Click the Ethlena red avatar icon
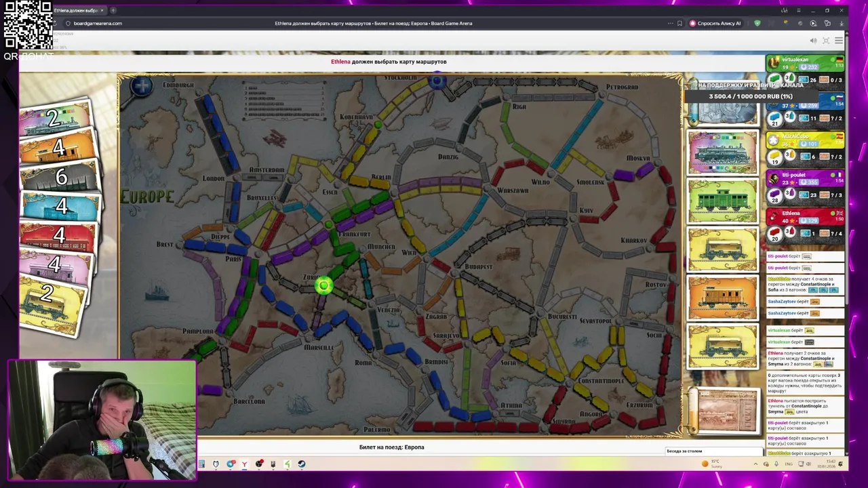 [774, 217]
